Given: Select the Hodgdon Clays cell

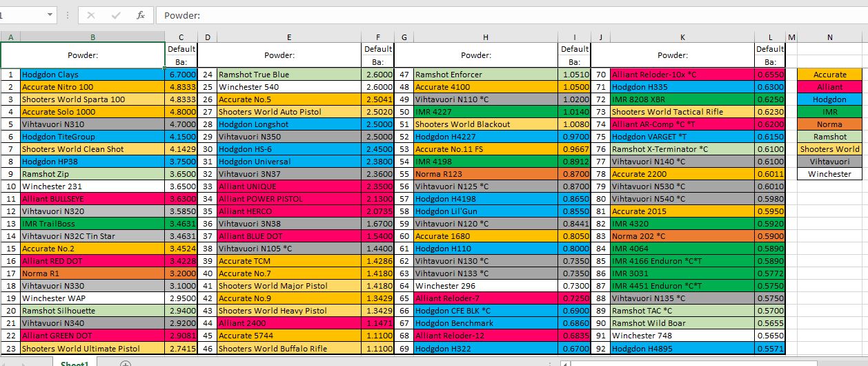Looking at the screenshot, I should [x=93, y=75].
